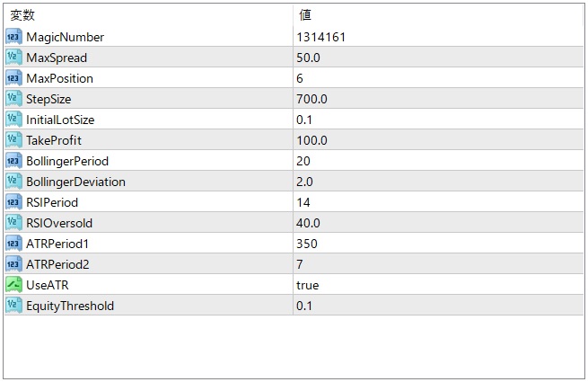
Task: Select the ATRPeriod2 parameter label
Action: coord(57,264)
